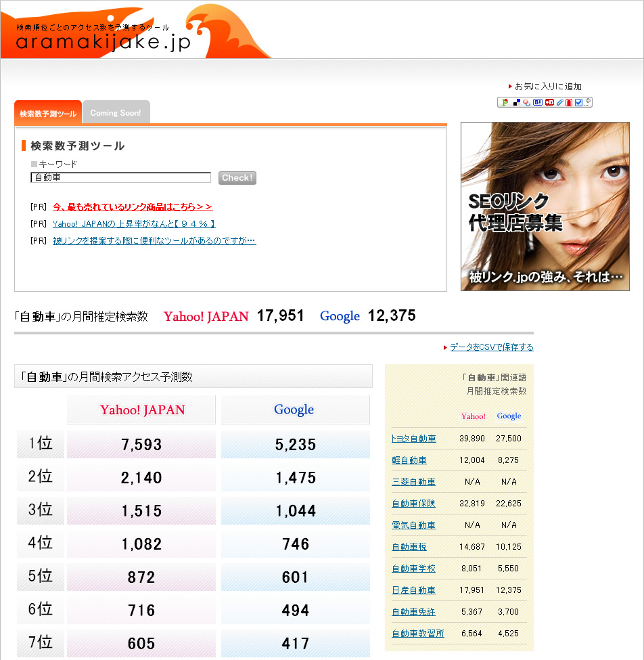This screenshot has height=660, width=644.
Task: Click 自動車保険 Yahoo value 32,819
Action: 472,504
